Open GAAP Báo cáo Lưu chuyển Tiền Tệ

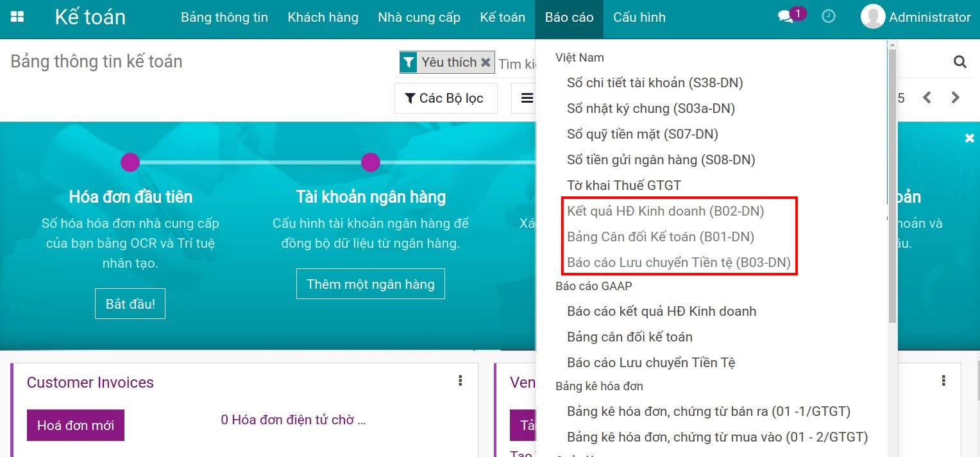pos(651,363)
